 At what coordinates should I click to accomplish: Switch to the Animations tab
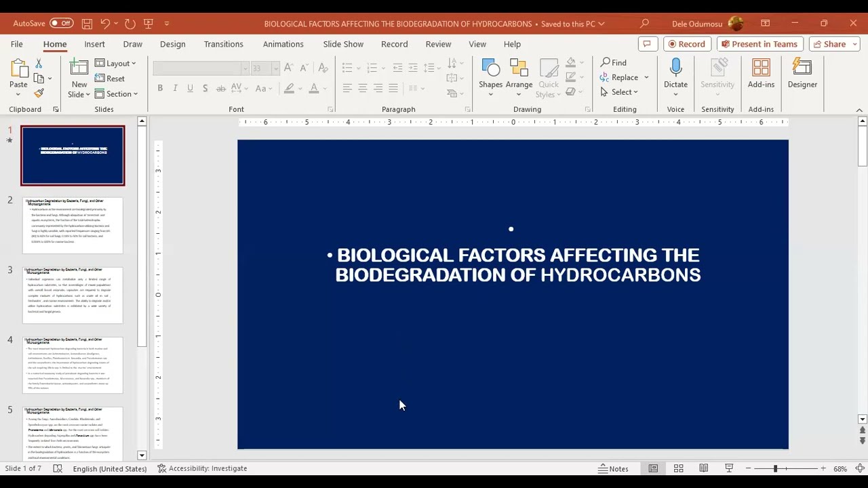(283, 44)
